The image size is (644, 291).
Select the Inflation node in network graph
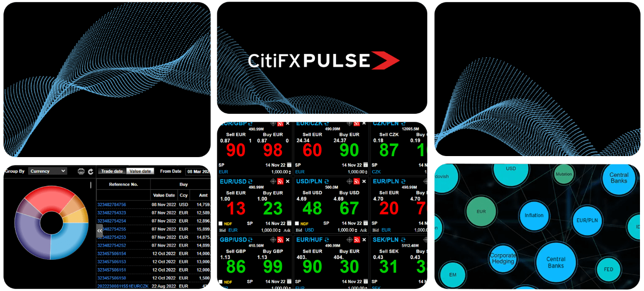pyautogui.click(x=534, y=215)
